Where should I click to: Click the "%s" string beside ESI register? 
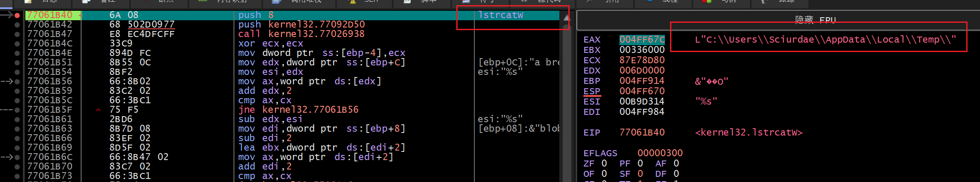click(x=706, y=102)
